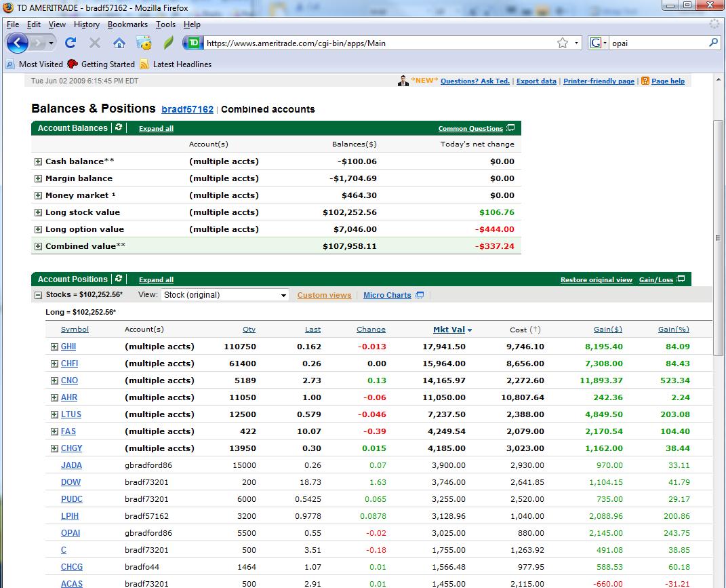Click the back navigation arrow
726x588 pixels.
18,43
